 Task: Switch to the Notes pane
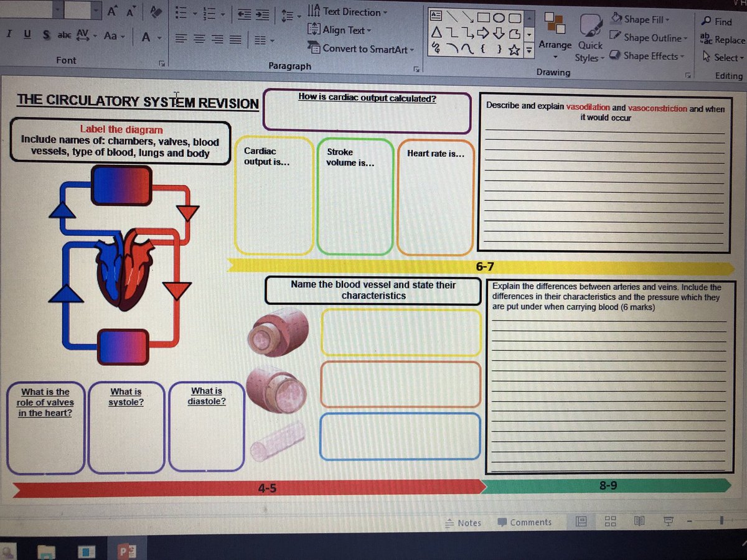click(464, 523)
